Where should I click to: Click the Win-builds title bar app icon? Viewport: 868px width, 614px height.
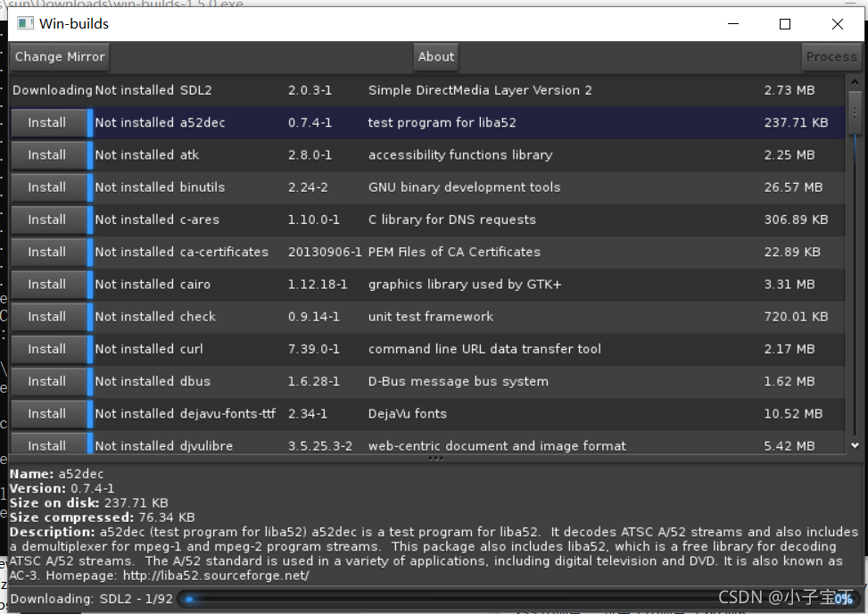[x=25, y=23]
